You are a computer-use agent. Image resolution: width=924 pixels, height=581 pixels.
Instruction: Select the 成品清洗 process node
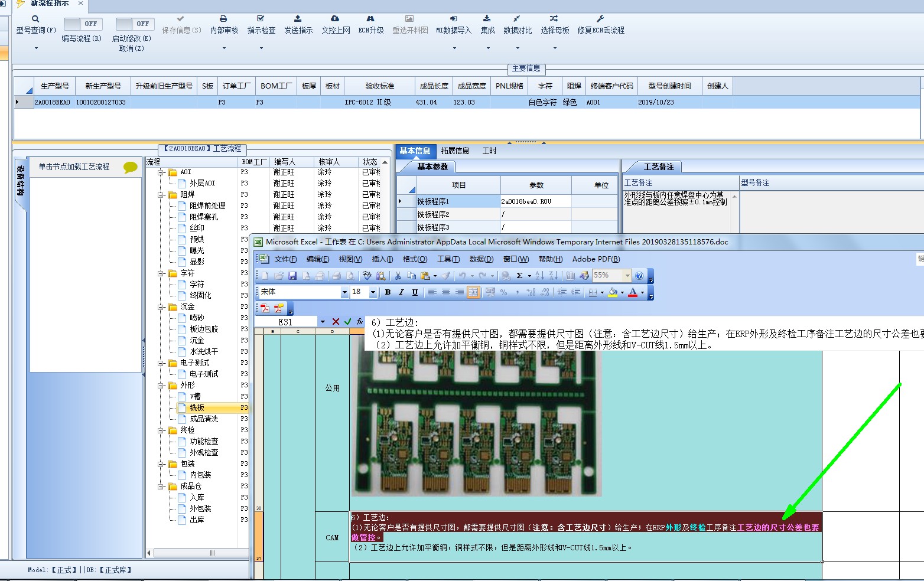pos(204,419)
